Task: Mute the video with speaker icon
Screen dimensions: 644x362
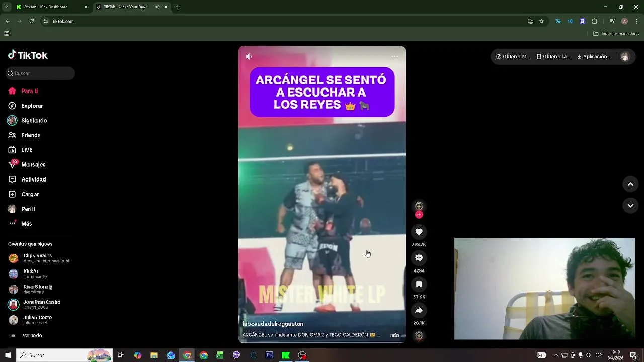Action: (x=249, y=57)
